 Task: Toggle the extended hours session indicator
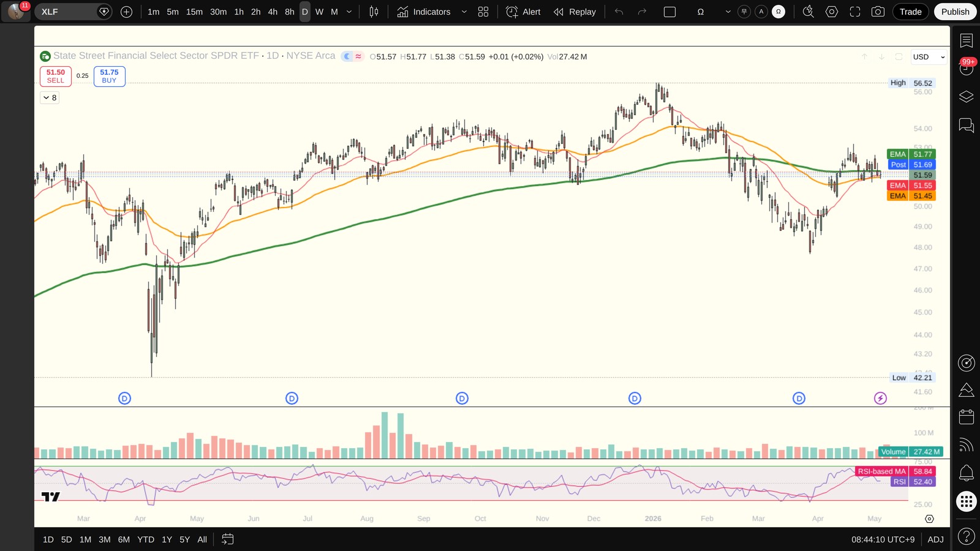(347, 56)
